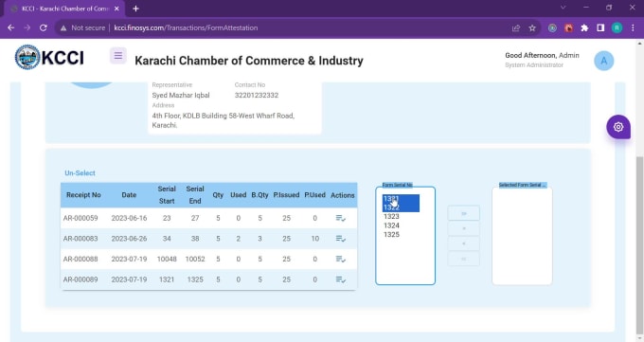The image size is (644, 342).
Task: Click the action icon for receipt AR-000089
Action: (x=341, y=279)
